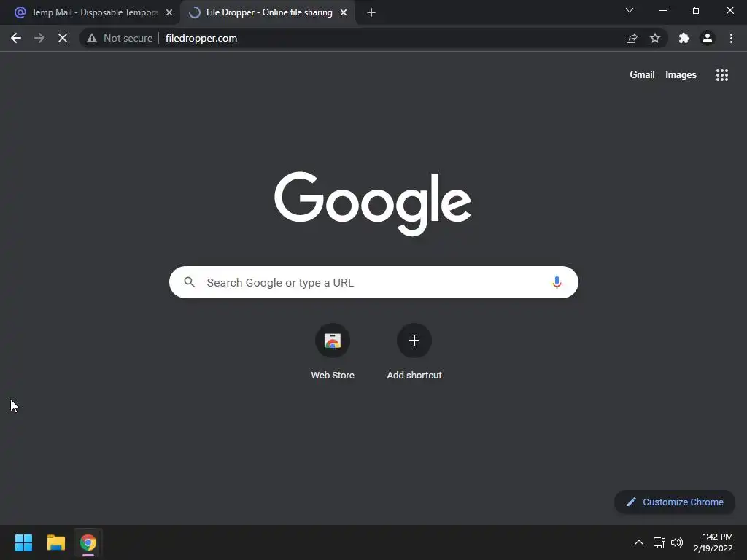Image resolution: width=747 pixels, height=560 pixels.
Task: Open the tab search chevron
Action: 630,10
